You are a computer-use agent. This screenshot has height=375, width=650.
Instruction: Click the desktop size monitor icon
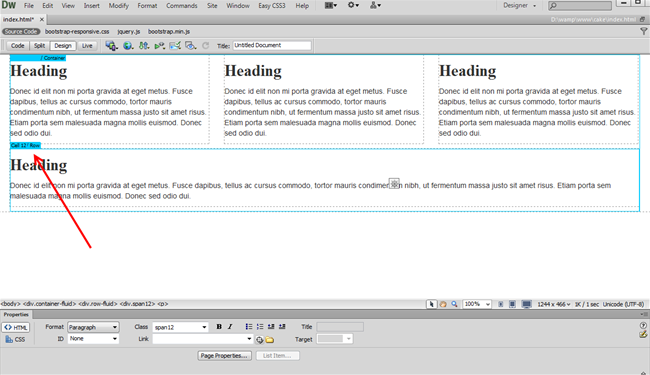(x=526, y=304)
